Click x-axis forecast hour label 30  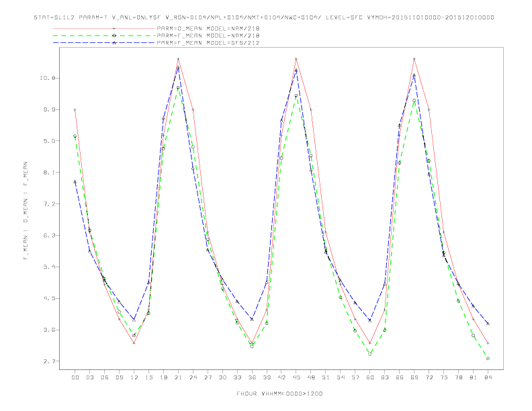pos(222,377)
